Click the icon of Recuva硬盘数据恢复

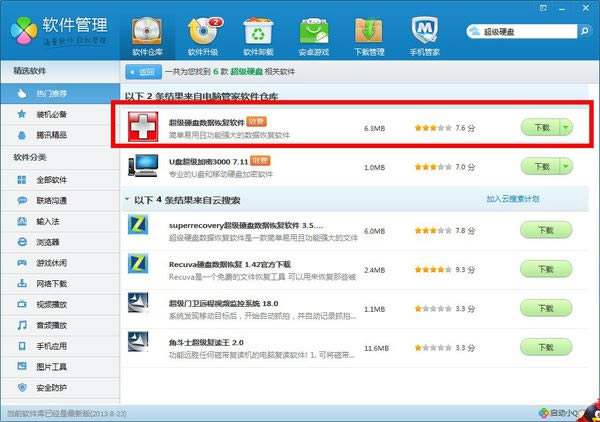tap(138, 263)
